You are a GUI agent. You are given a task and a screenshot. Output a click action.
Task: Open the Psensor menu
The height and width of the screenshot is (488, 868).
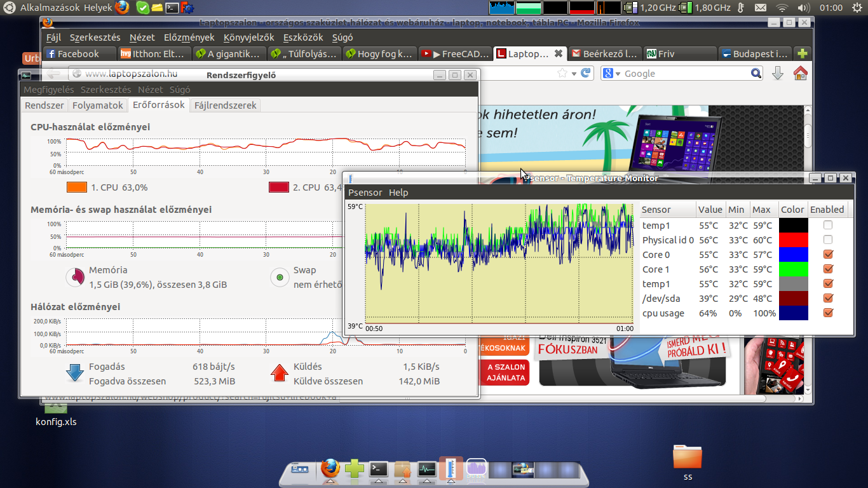coord(365,192)
